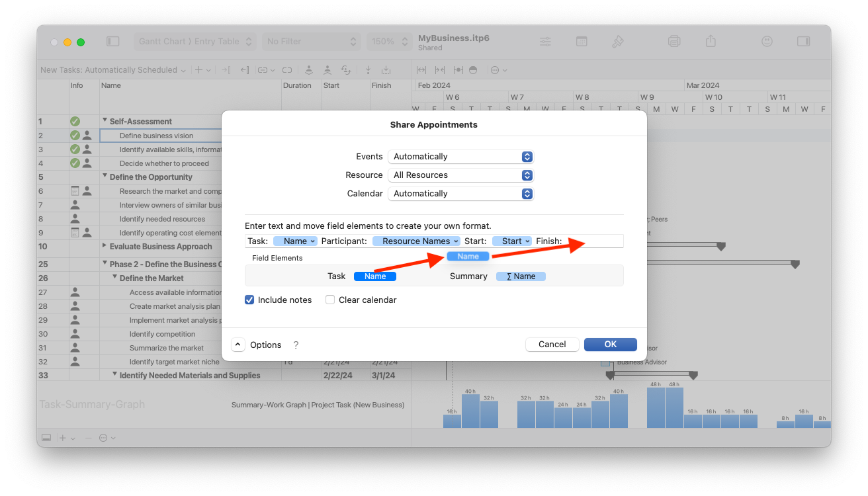
Task: Click the download-to-tray arrow icon
Action: tap(386, 69)
